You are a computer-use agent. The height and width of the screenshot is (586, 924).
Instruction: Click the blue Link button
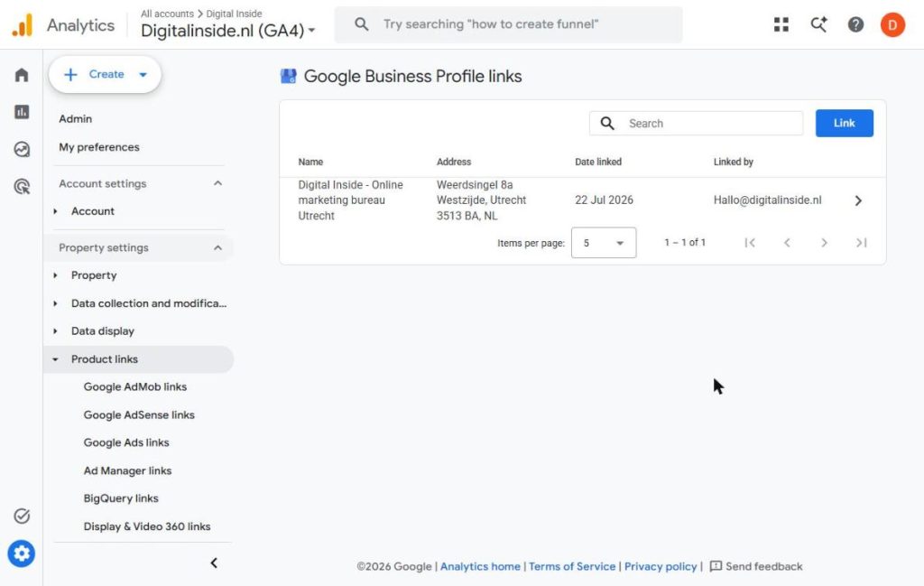click(x=845, y=123)
